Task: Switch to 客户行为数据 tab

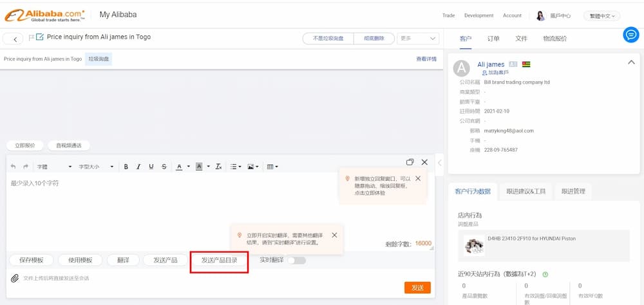Action: coord(473,191)
